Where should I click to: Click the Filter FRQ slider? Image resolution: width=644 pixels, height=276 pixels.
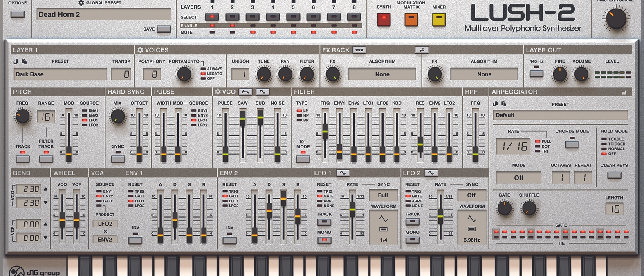point(325,132)
